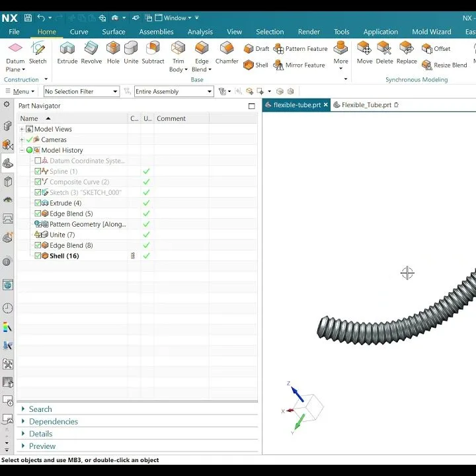This screenshot has width=476, height=476.
Task: Toggle the Edge Blend (8) checkbox
Action: tap(38, 245)
